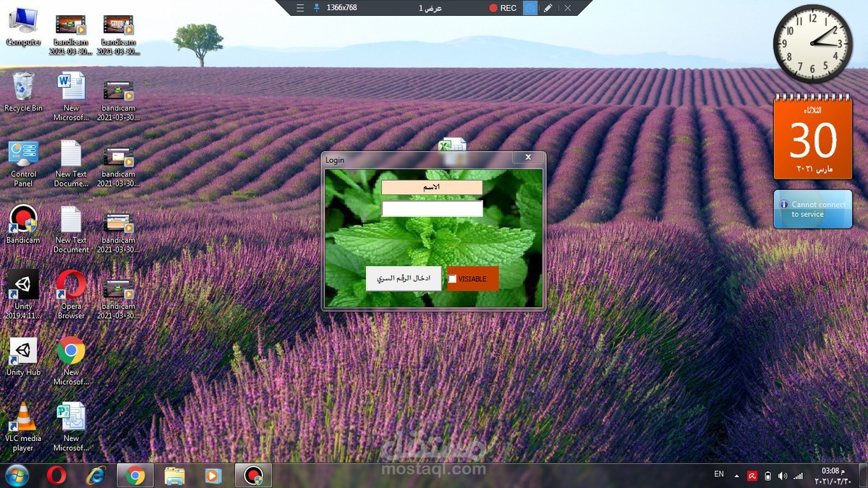The width and height of the screenshot is (868, 488).
Task: Select the New Text Docume... file icon
Action: (x=71, y=163)
